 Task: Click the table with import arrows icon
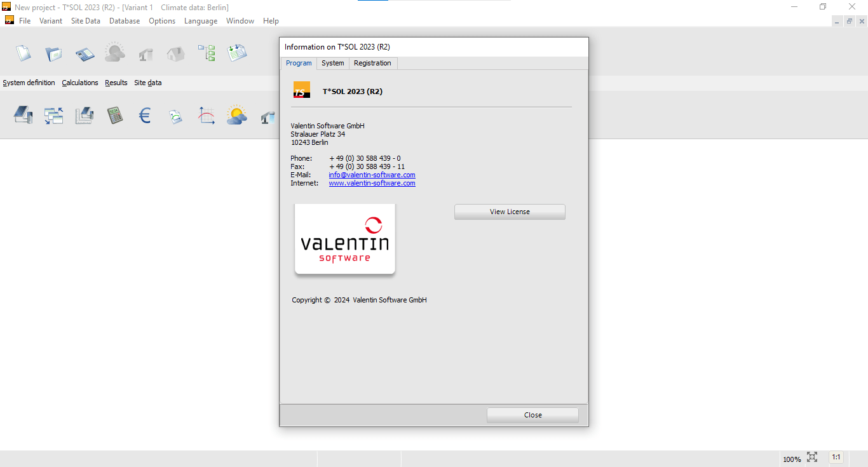click(237, 53)
